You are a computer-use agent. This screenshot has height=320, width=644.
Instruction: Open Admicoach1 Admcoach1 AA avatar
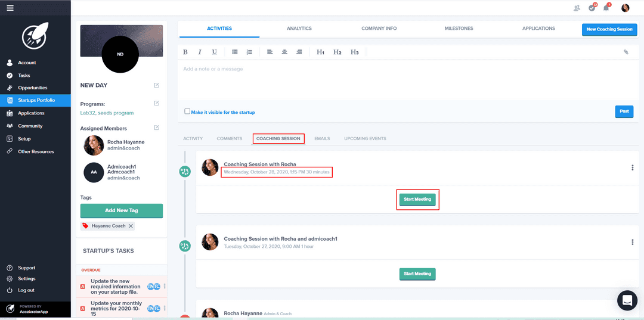pyautogui.click(x=94, y=172)
